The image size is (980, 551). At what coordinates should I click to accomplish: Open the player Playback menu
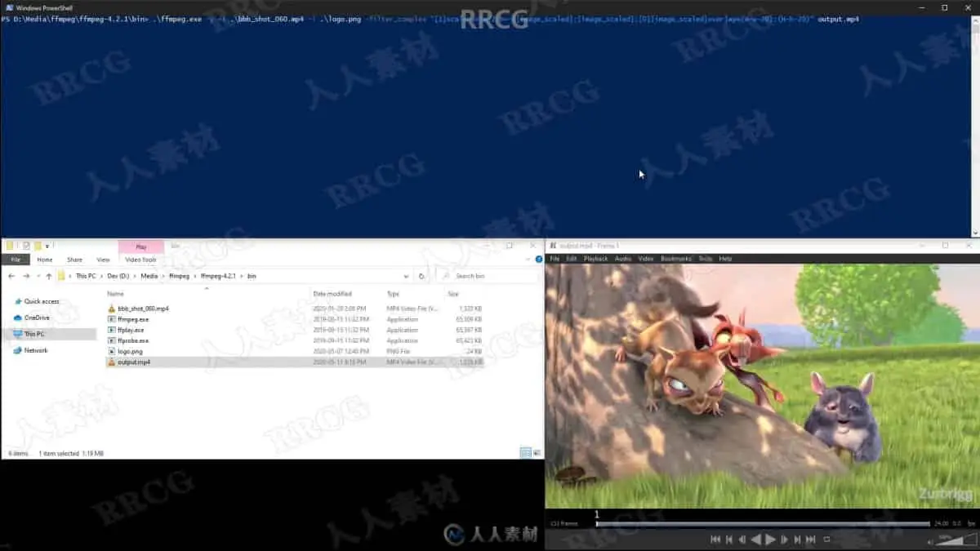pyautogui.click(x=595, y=259)
